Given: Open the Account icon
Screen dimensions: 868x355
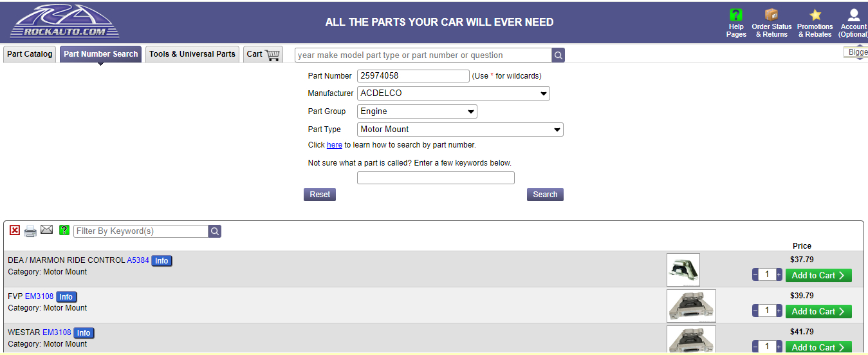Looking at the screenshot, I should 854,15.
